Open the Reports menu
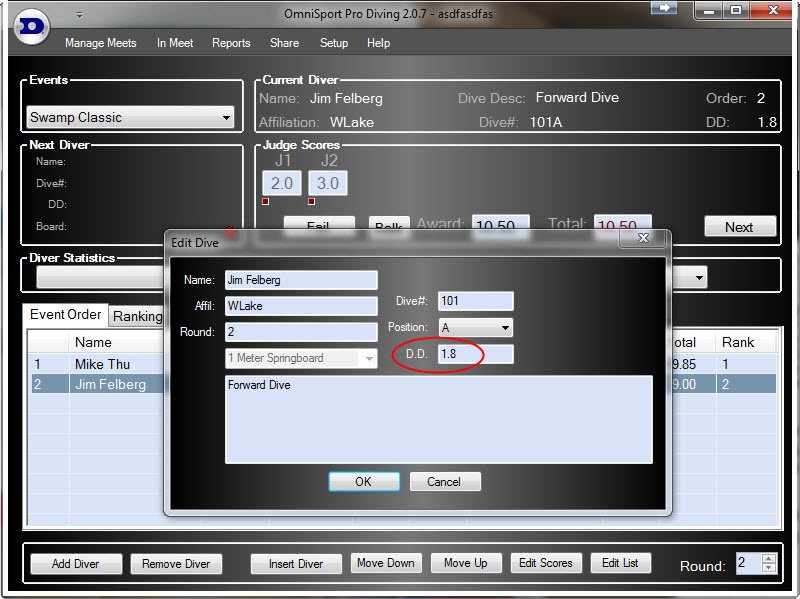800x599 pixels. [231, 43]
